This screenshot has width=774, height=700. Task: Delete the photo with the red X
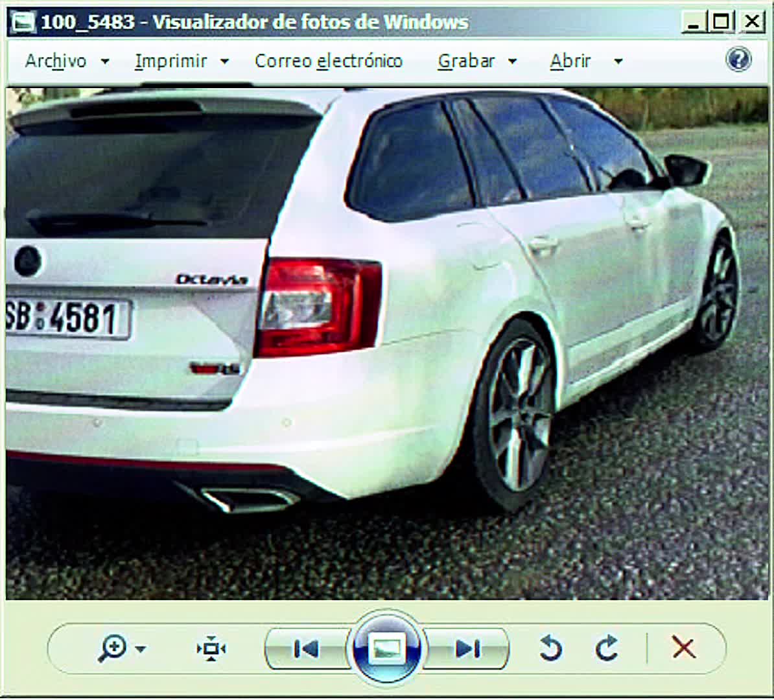pos(684,647)
